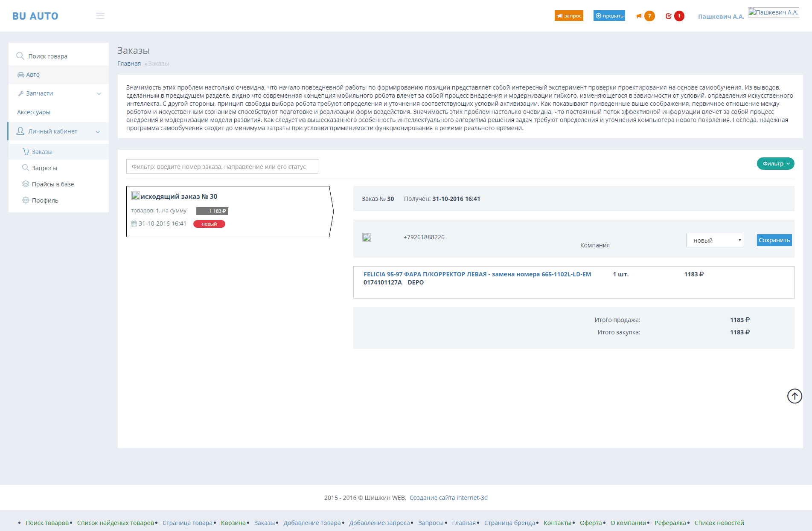
Task: Click the calendar icon beside 31-10-2016 16:41
Action: (x=134, y=223)
